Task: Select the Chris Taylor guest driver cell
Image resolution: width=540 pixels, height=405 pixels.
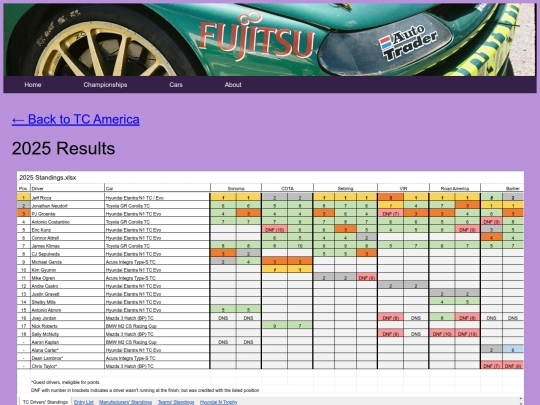Action: (x=67, y=366)
